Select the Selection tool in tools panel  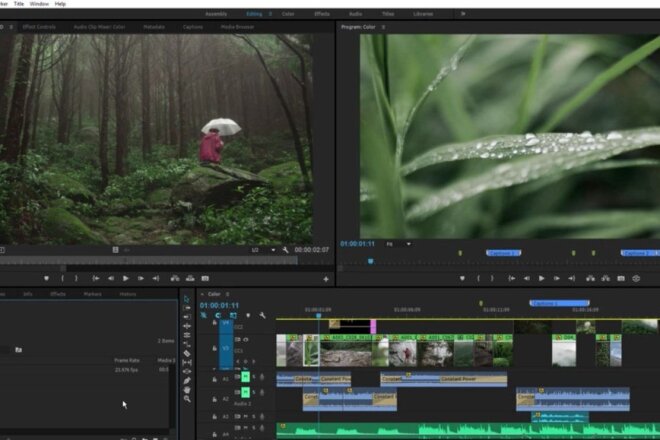pos(187,299)
